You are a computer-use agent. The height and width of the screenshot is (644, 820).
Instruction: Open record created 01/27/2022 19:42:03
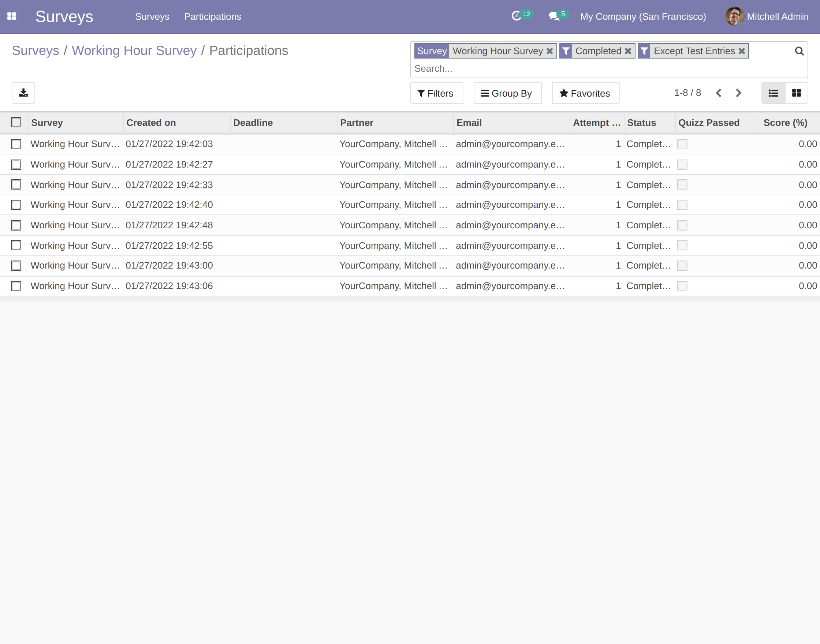pos(169,144)
